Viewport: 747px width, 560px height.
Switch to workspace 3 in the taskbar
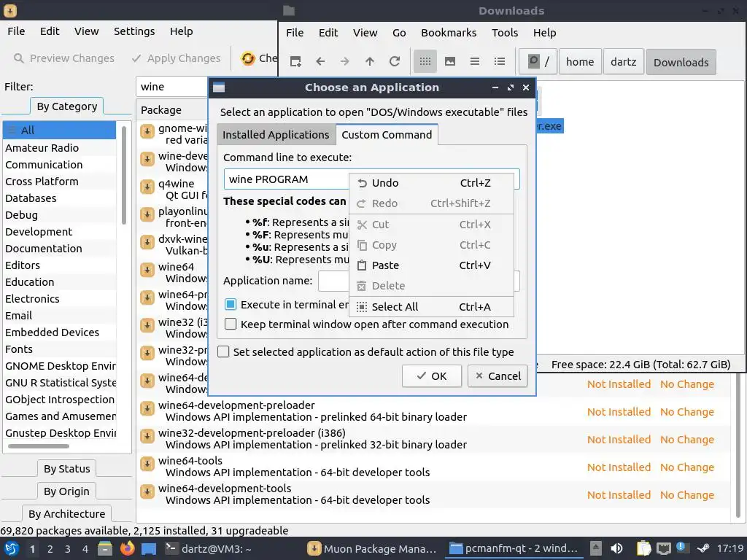pyautogui.click(x=67, y=549)
